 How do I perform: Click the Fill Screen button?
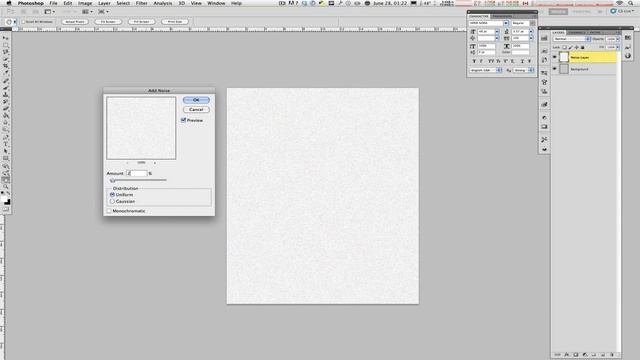[142, 22]
